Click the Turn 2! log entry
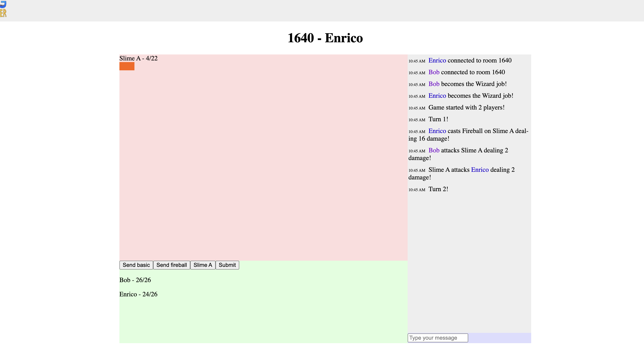This screenshot has width=644, height=358. coord(438,189)
